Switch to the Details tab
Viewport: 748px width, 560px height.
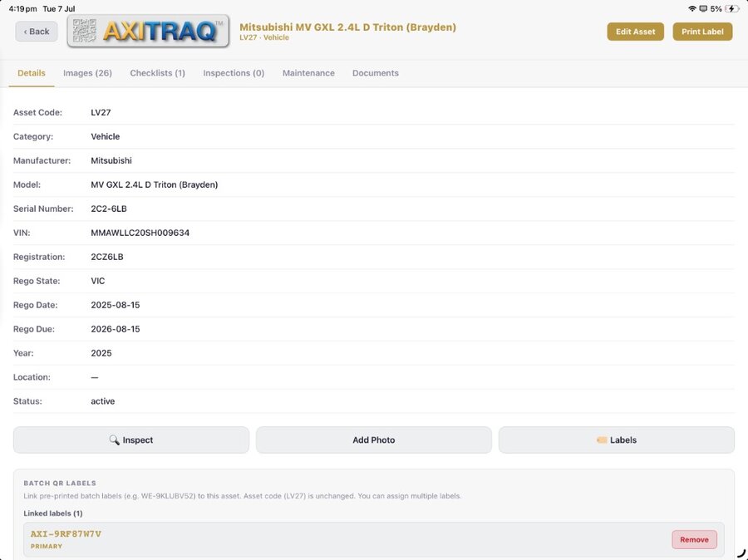(32, 73)
